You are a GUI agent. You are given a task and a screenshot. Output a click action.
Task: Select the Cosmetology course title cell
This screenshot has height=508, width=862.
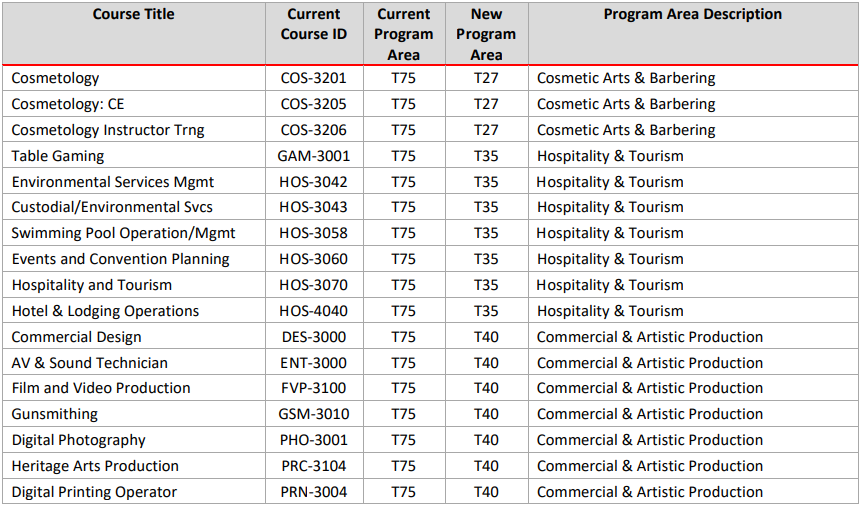click(56, 78)
